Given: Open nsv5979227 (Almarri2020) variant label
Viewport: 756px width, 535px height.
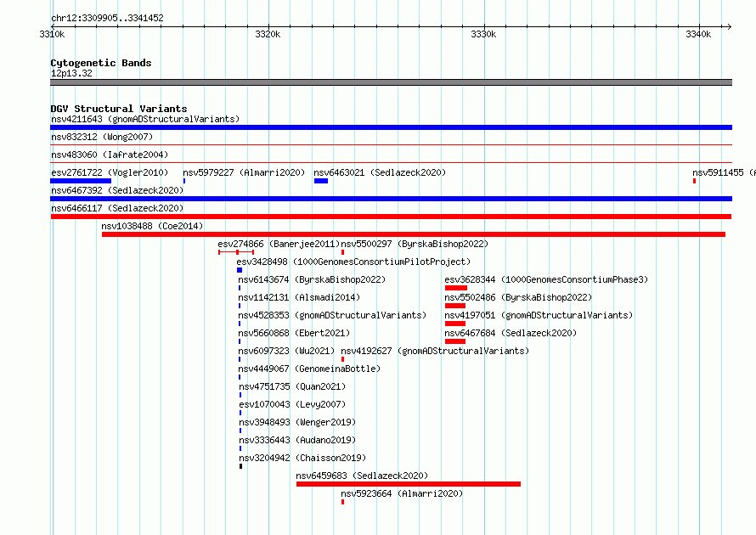Looking at the screenshot, I should (244, 172).
